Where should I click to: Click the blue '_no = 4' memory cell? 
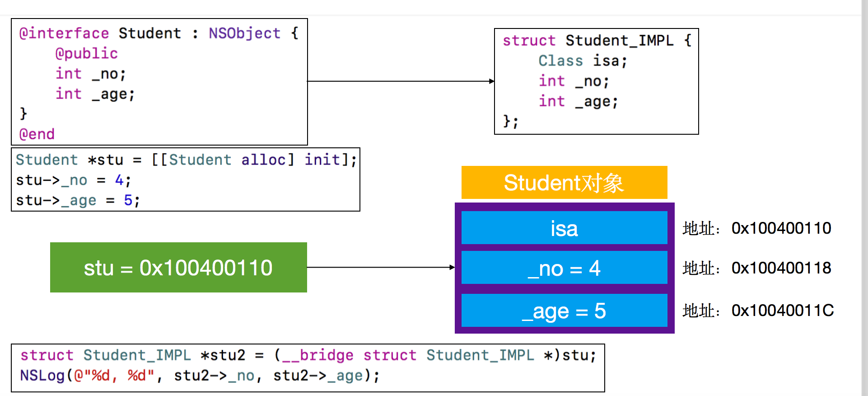pos(564,268)
